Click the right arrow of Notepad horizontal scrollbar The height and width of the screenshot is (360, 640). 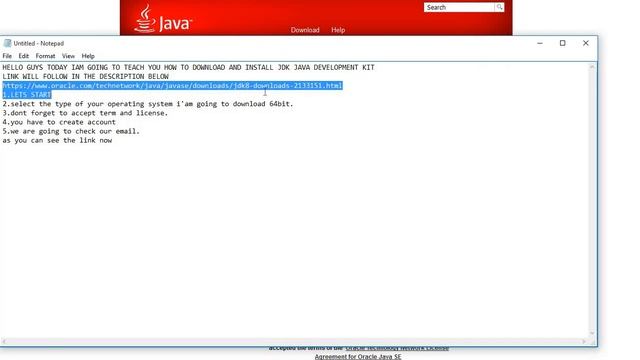pos(584,341)
